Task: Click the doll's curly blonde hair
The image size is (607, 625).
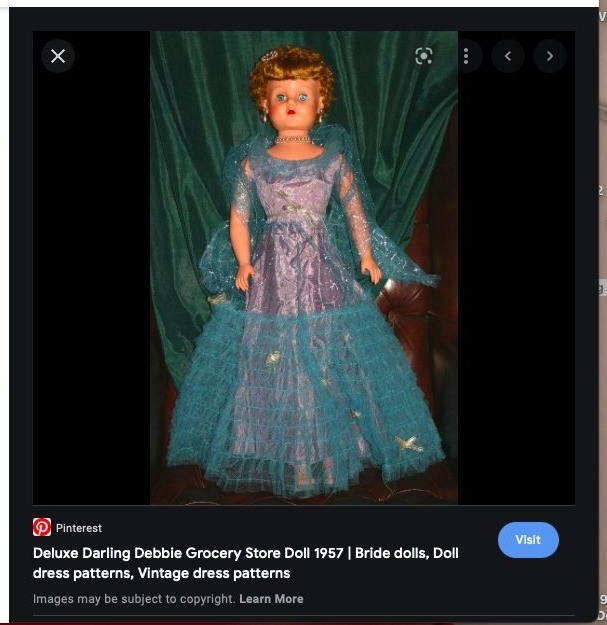Action: click(292, 65)
